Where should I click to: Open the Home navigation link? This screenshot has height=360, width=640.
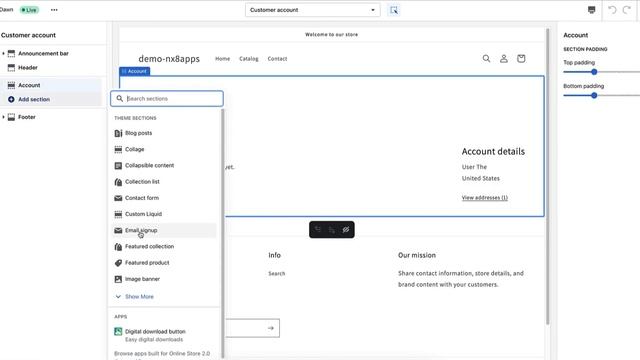[222, 59]
